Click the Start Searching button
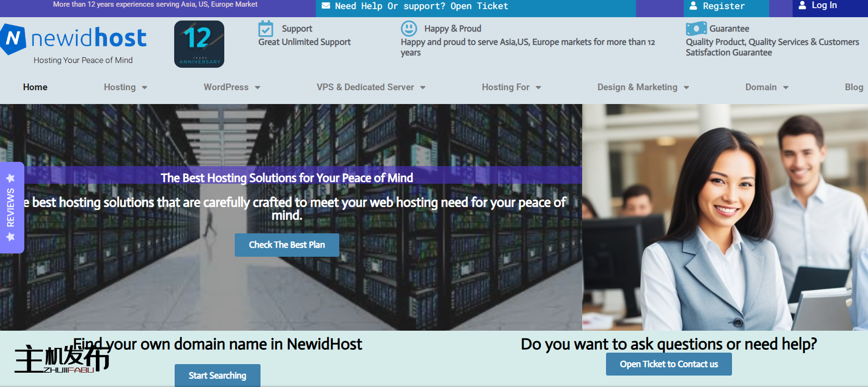This screenshot has width=868, height=387. click(x=217, y=376)
